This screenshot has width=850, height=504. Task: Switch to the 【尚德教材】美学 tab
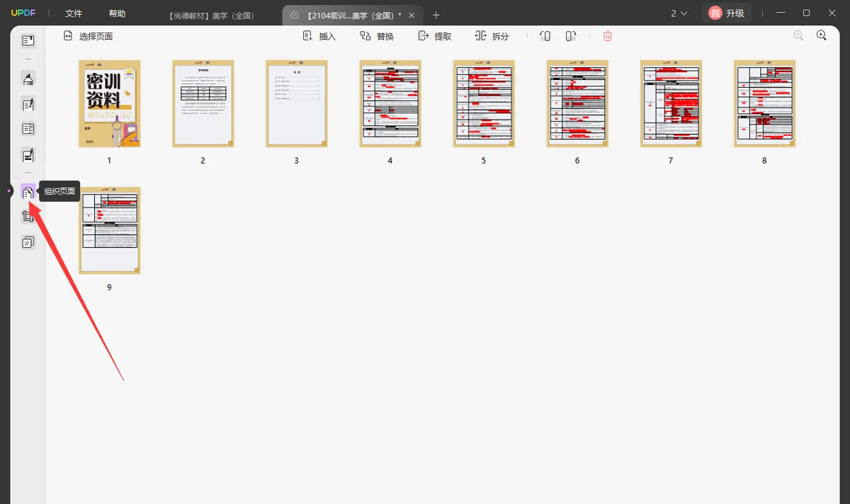coord(212,15)
